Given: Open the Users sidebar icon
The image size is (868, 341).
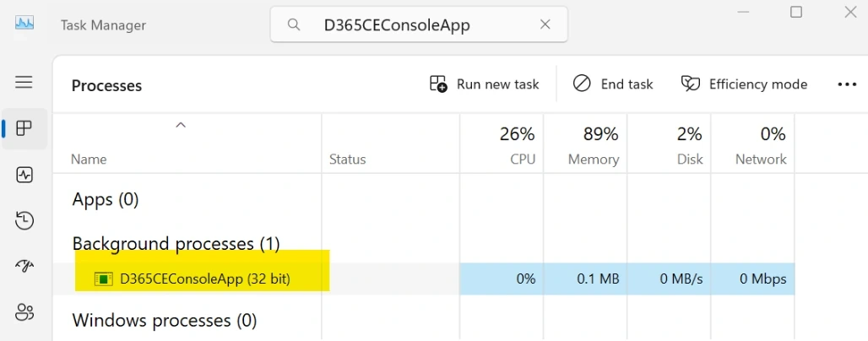Looking at the screenshot, I should coord(24,312).
